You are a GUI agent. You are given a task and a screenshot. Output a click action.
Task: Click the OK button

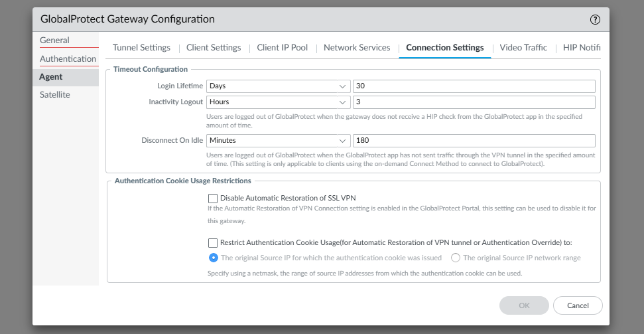pyautogui.click(x=524, y=305)
